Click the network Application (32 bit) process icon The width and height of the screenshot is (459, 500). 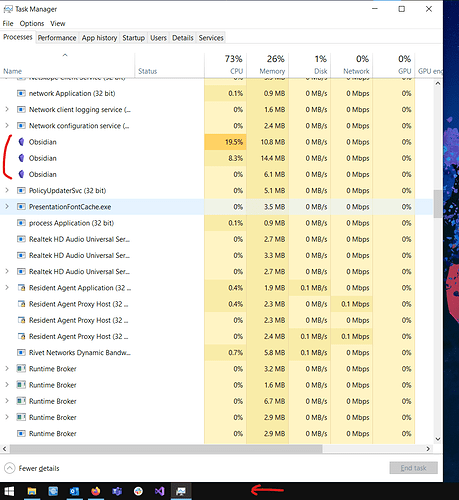(x=21, y=93)
